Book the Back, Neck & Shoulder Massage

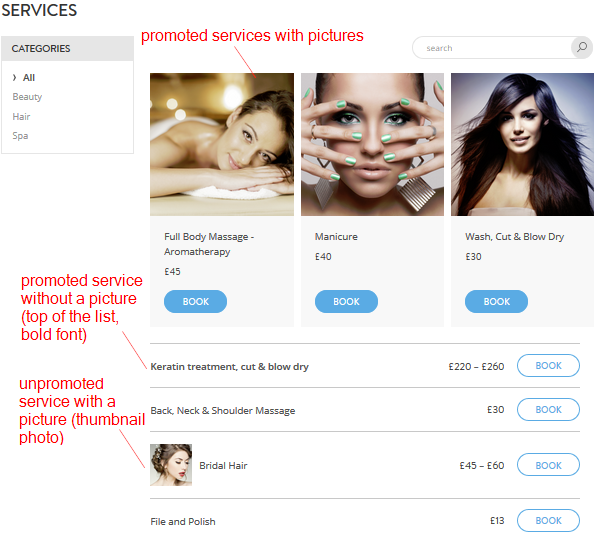pos(548,410)
